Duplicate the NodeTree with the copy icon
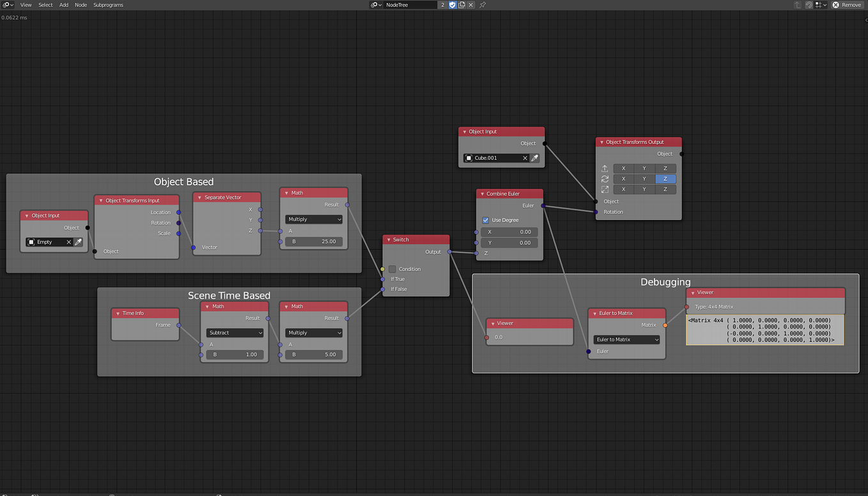The height and width of the screenshot is (496, 868). click(x=461, y=5)
